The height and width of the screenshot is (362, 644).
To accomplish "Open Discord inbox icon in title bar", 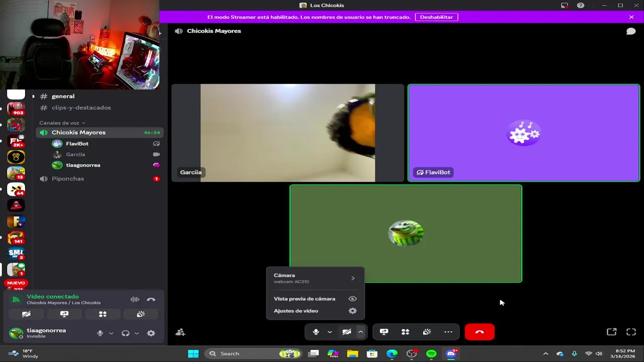I will pos(565,6).
